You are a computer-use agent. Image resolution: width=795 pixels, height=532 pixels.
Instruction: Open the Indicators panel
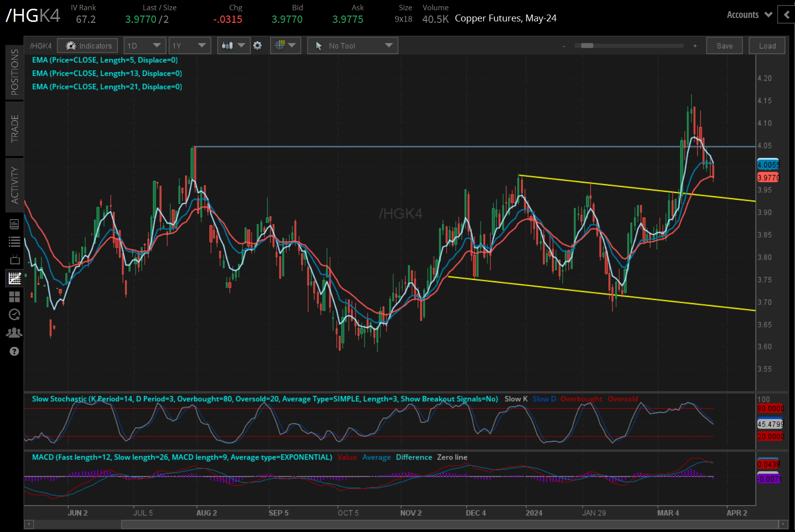point(87,46)
